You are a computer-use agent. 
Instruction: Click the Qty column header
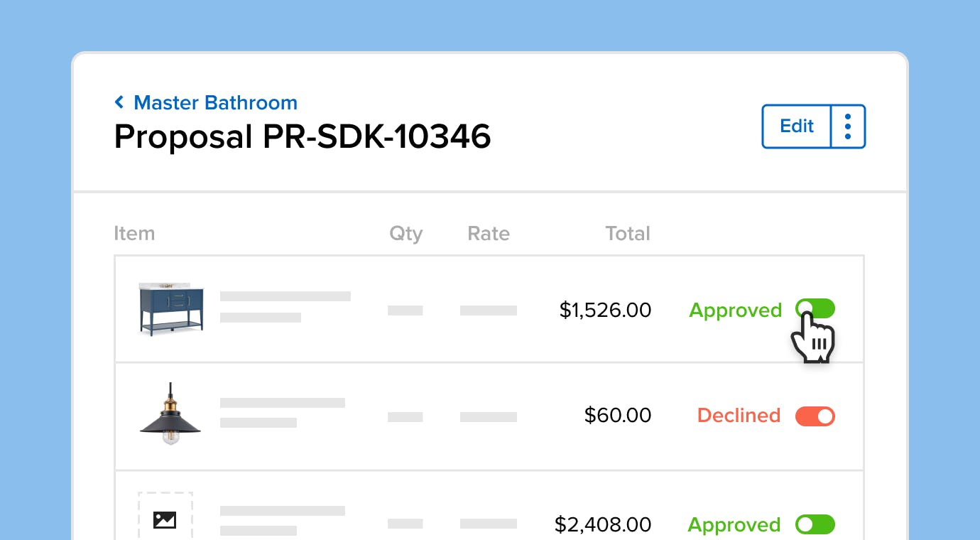(405, 234)
